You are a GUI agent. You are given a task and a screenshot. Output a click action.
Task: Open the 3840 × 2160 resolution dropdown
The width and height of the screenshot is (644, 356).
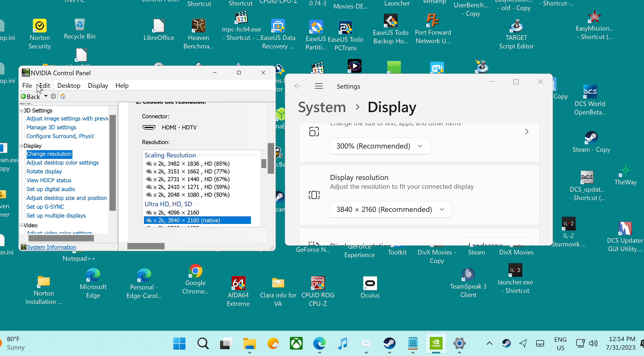391,209
